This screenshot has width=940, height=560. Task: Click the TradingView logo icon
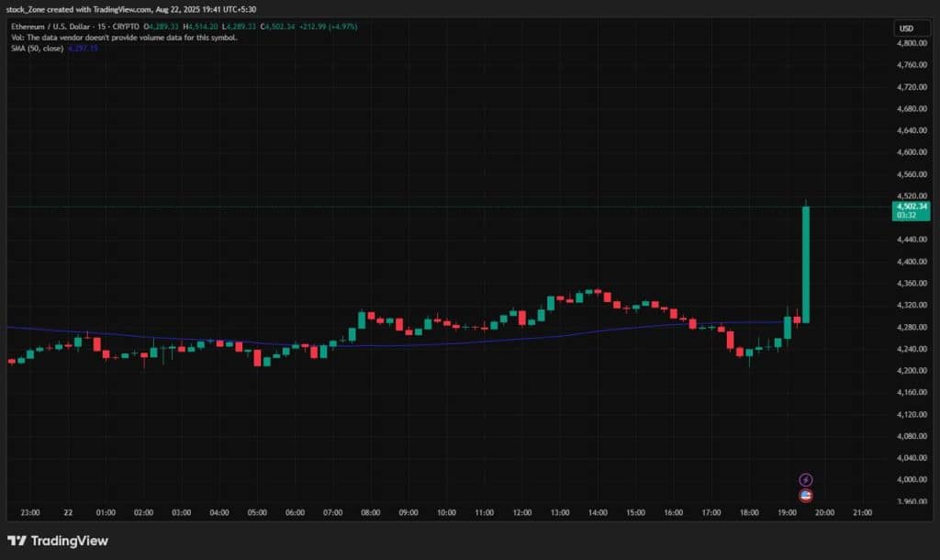(x=17, y=541)
